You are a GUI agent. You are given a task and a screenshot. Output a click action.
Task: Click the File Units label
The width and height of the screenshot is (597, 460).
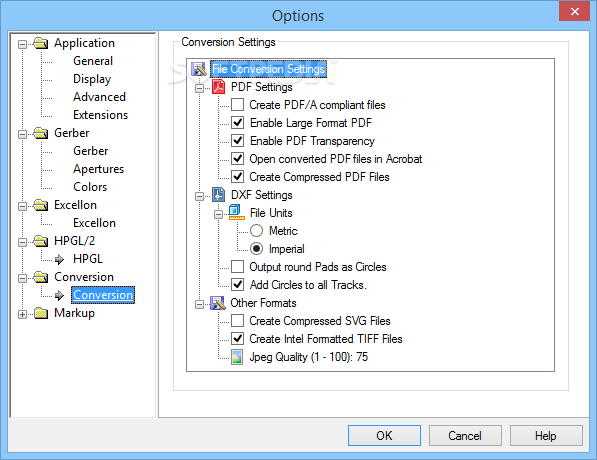click(271, 213)
